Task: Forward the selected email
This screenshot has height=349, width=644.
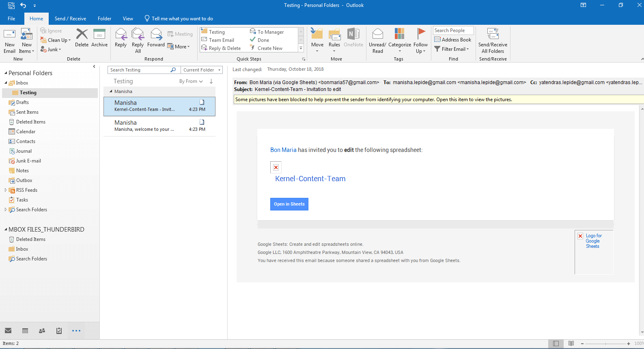Action: 156,38
